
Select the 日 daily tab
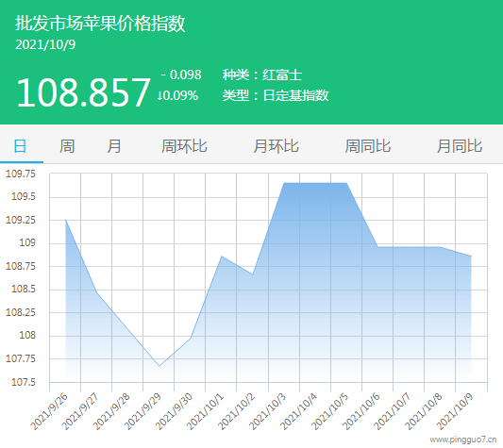20,146
